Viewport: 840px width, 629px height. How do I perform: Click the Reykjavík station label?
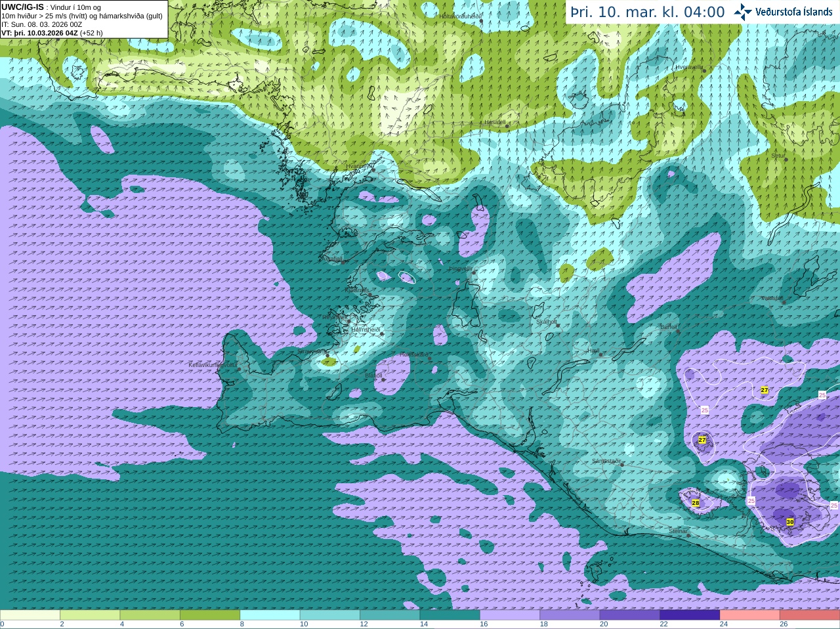click(334, 317)
